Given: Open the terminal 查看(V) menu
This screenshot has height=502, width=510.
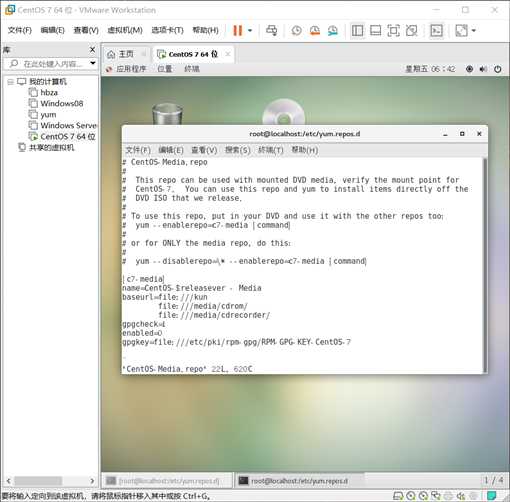Looking at the screenshot, I should click(x=204, y=150).
